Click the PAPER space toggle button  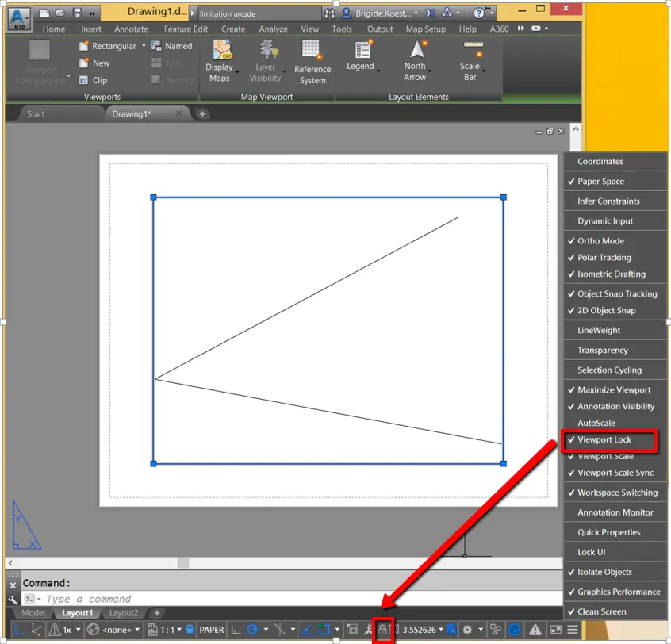tap(211, 629)
